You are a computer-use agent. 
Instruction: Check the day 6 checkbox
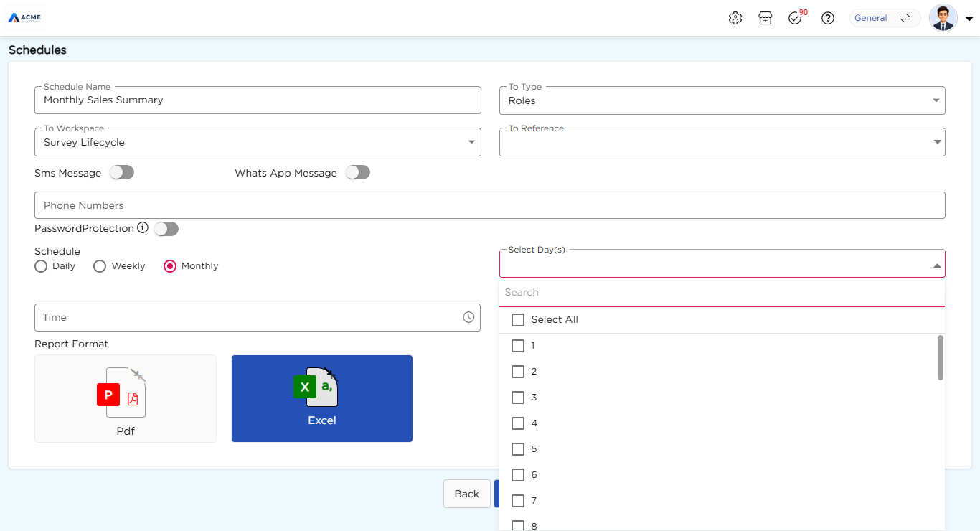[518, 475]
